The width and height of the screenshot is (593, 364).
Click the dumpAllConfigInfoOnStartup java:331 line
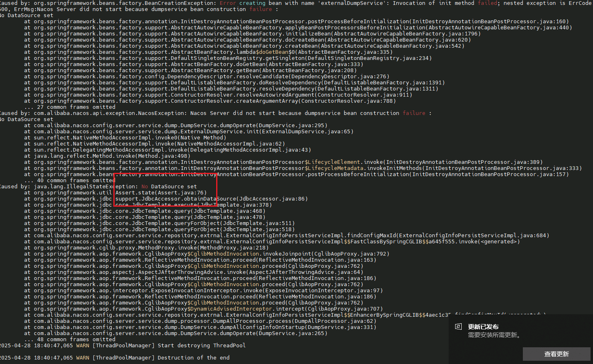coord(200,327)
